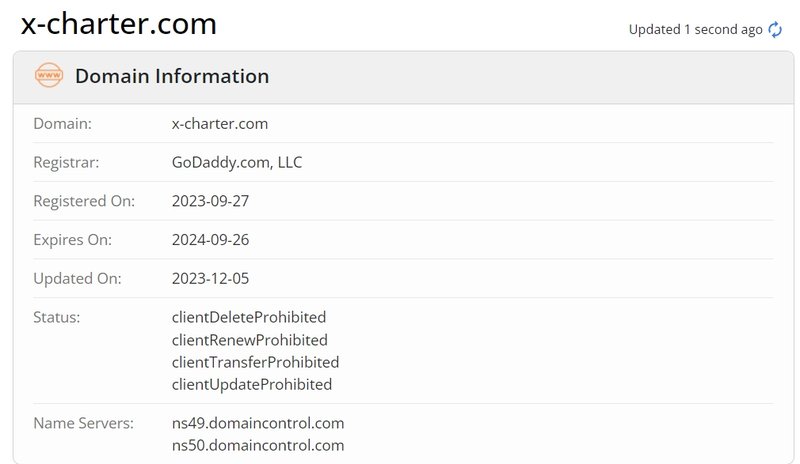The image size is (800, 464).
Task: Click the x-charter.com page title
Action: click(x=119, y=24)
